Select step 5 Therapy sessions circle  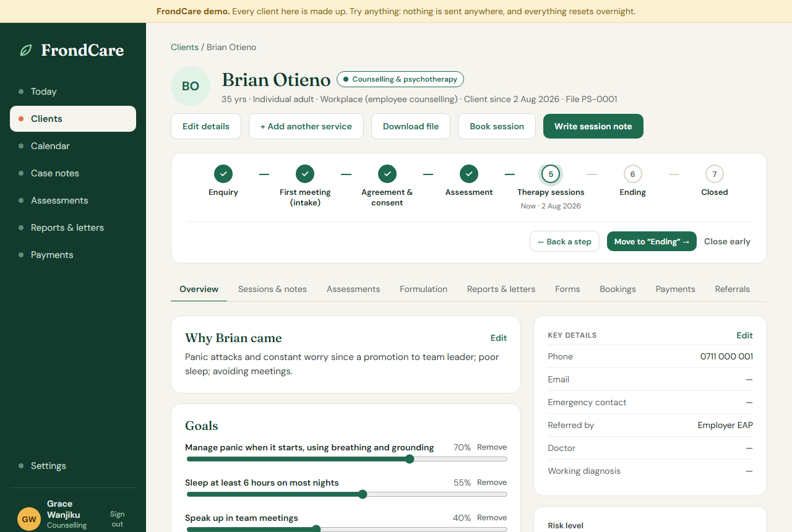point(551,174)
